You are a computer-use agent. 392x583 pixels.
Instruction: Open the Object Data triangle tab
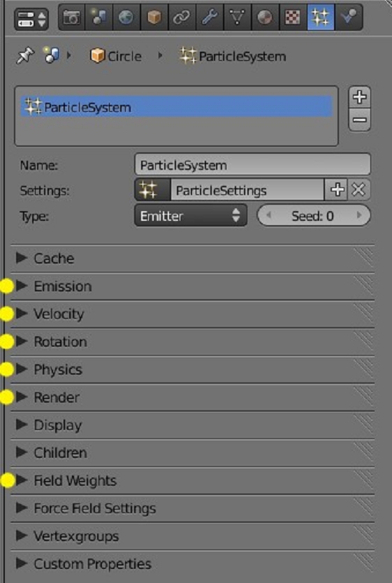[x=237, y=18]
